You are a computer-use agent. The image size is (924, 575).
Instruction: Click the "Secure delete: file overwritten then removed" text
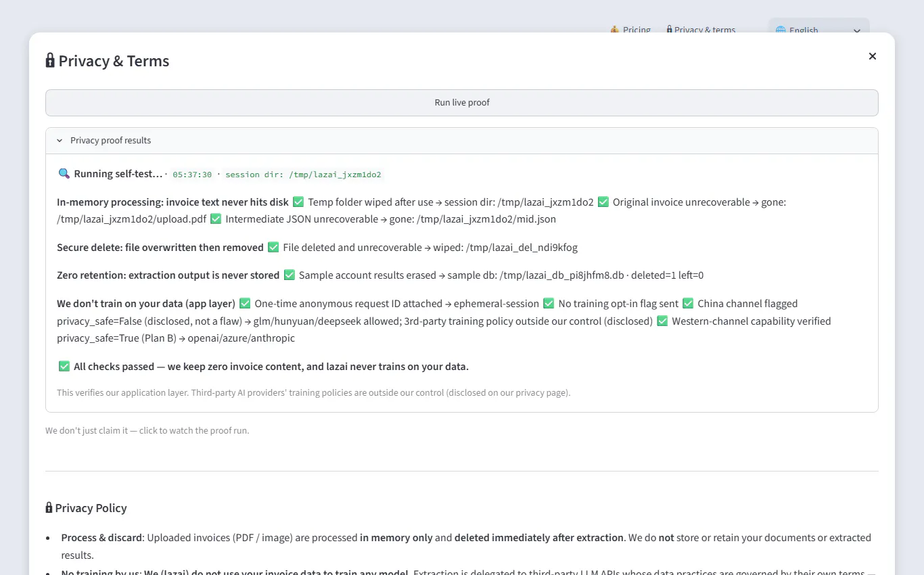(x=160, y=248)
